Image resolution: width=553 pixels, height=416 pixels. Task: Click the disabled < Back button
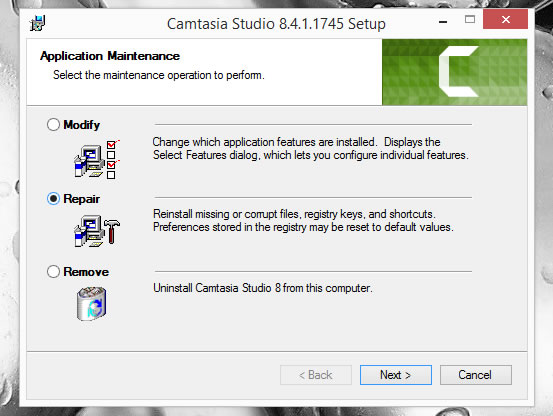(x=316, y=375)
